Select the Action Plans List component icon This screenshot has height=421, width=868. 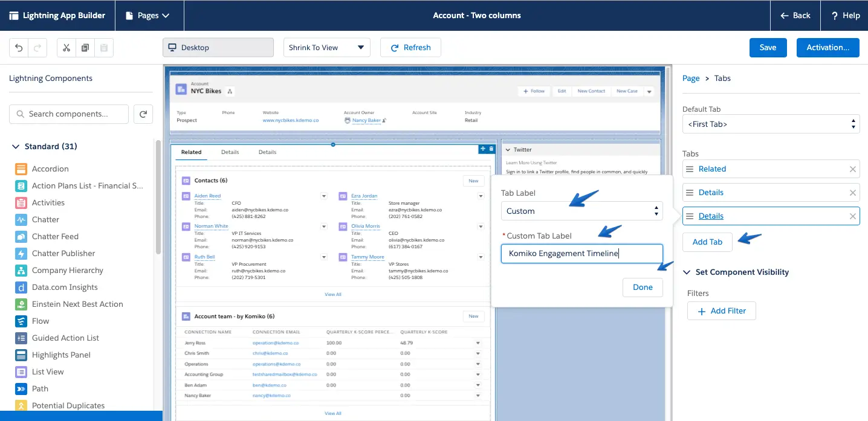[21, 186]
